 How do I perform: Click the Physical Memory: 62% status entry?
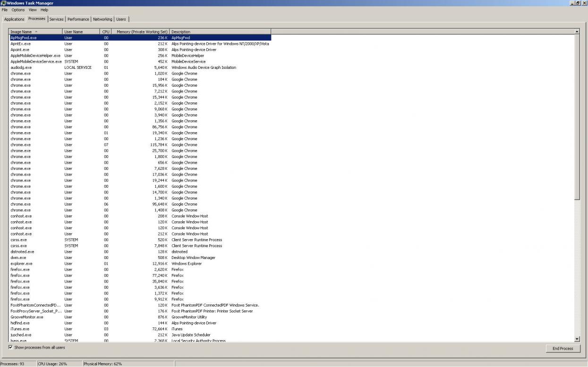coord(128,364)
